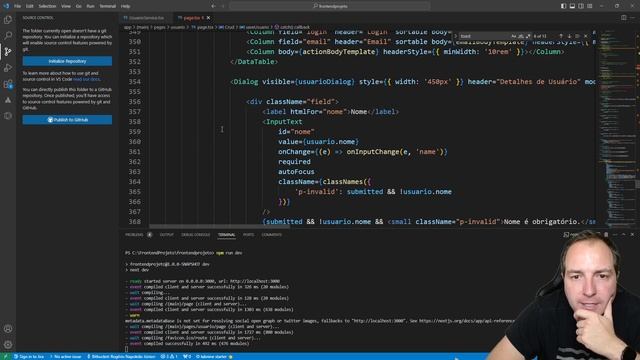Open the Accounts icon in activity bar
This screenshot has height=360, width=640.
(x=8, y=329)
